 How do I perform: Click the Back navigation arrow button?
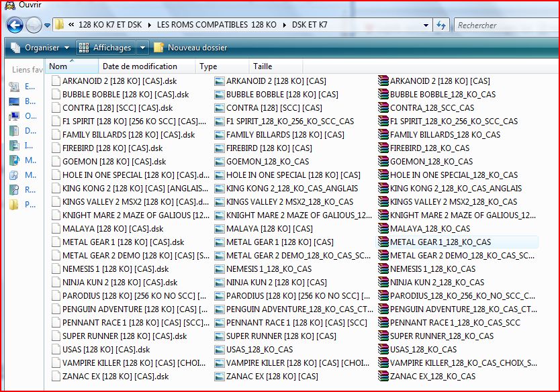(15, 26)
